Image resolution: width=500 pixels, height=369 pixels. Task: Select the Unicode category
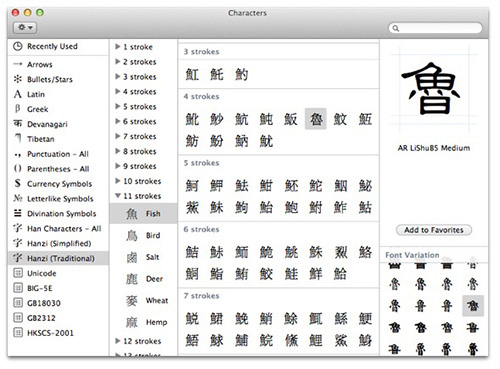(58, 273)
